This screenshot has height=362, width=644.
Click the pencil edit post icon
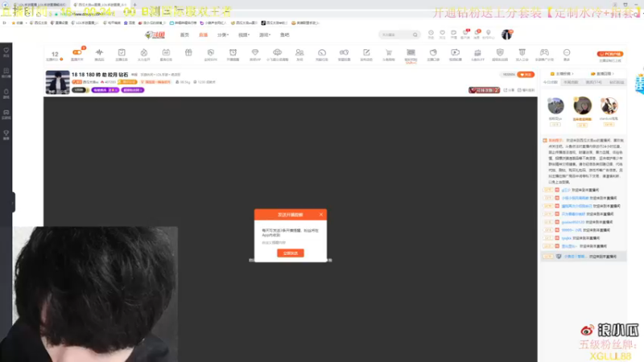366,52
